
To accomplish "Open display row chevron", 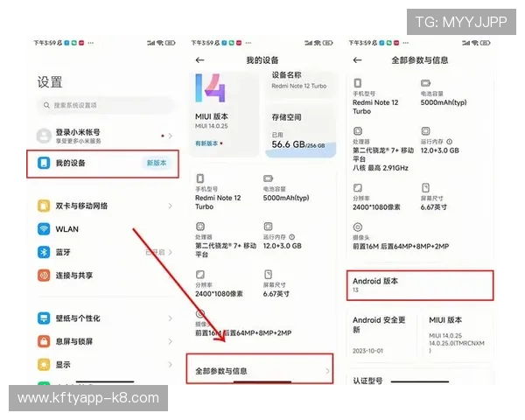I will 170,364.
